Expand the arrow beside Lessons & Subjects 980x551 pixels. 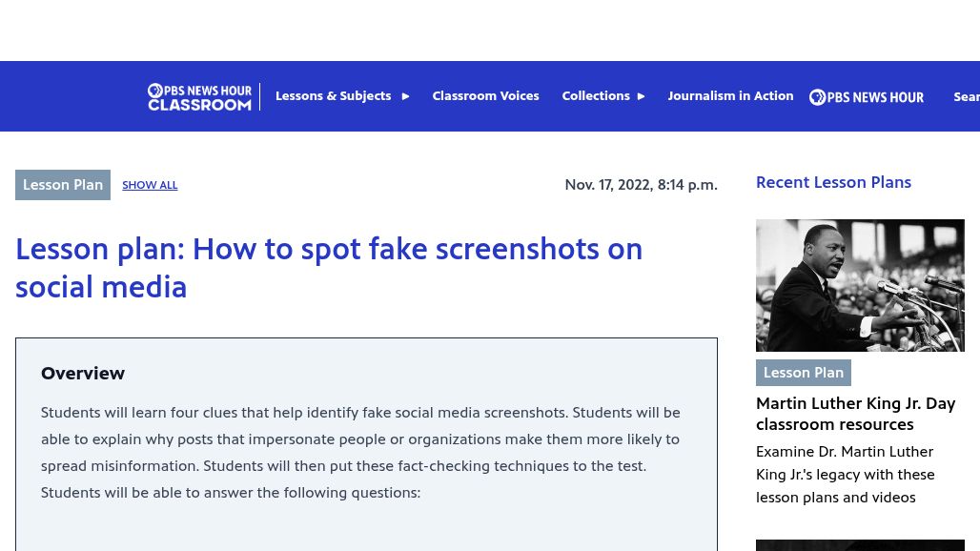(x=405, y=96)
